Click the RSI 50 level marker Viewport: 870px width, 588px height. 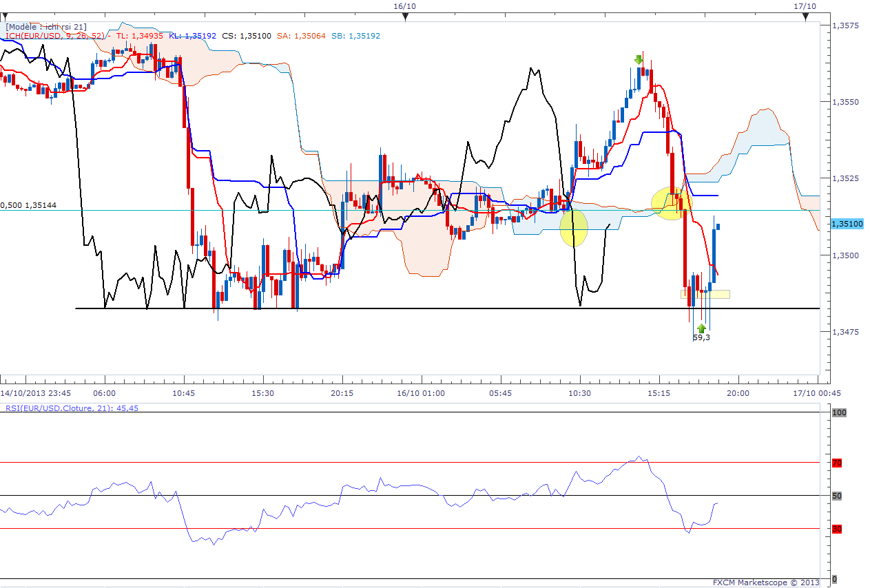point(837,496)
